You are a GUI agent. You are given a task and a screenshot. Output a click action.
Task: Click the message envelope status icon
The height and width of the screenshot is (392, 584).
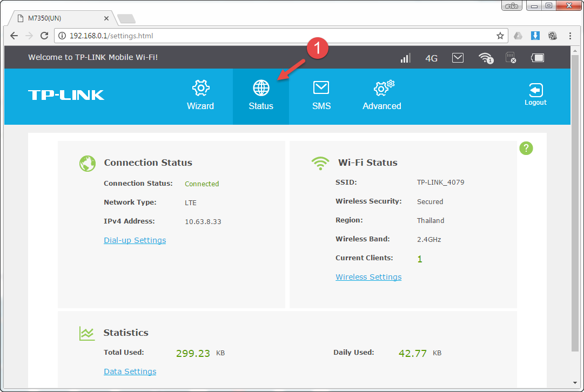(x=458, y=58)
